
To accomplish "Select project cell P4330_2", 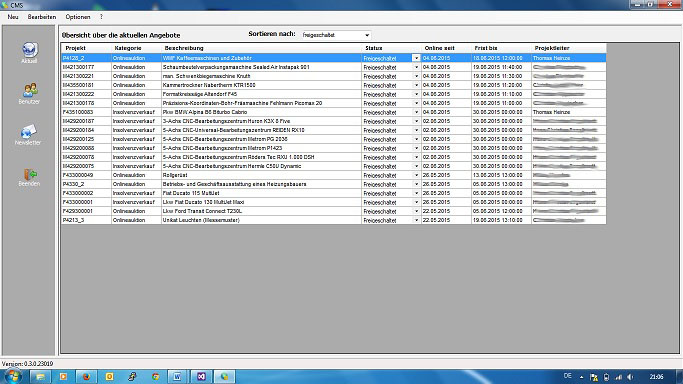I will 86,184.
